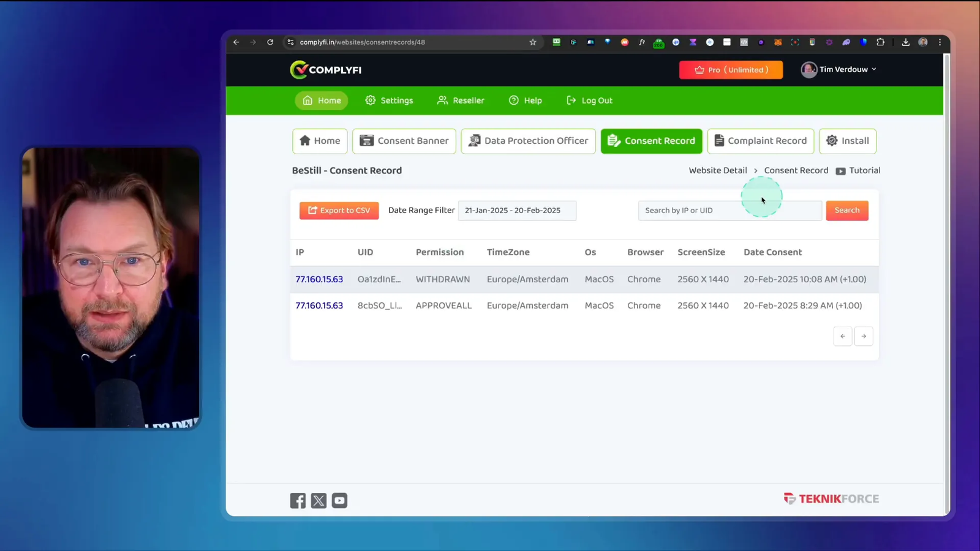Open Settings menu item
The image size is (980, 551).
point(389,100)
